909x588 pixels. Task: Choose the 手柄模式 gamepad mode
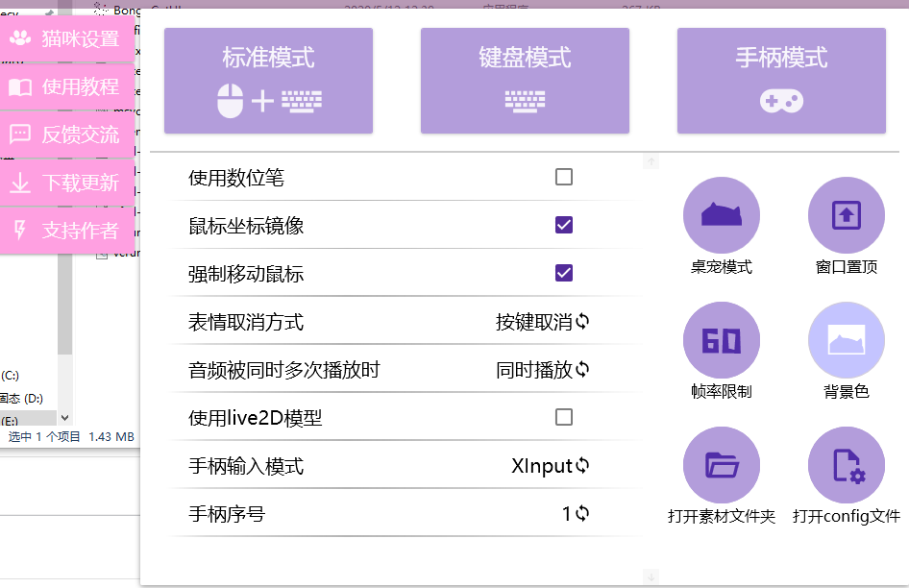[781, 81]
